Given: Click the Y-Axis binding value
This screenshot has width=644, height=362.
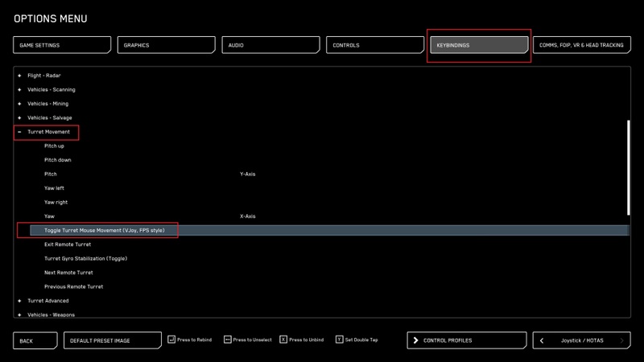Looking at the screenshot, I should [x=248, y=174].
